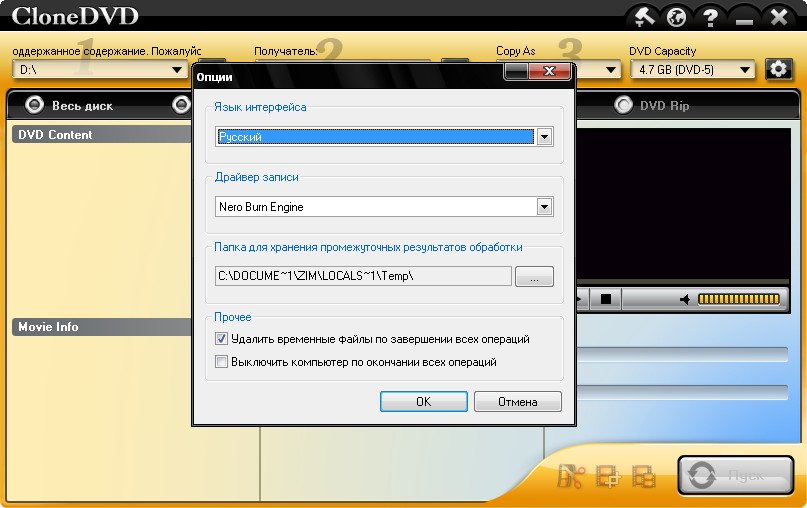Close the Опции dialog with red X
The height and width of the screenshot is (508, 807).
coord(550,71)
